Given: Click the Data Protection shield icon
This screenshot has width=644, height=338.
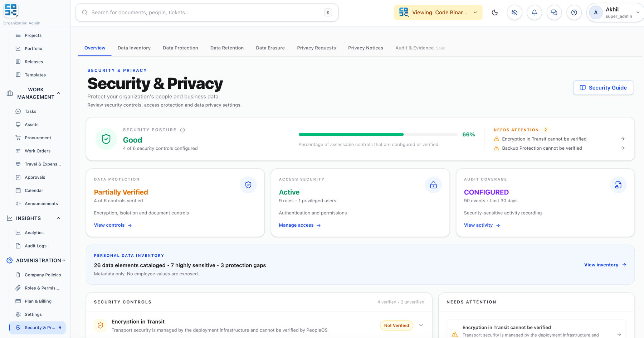Looking at the screenshot, I should [248, 185].
